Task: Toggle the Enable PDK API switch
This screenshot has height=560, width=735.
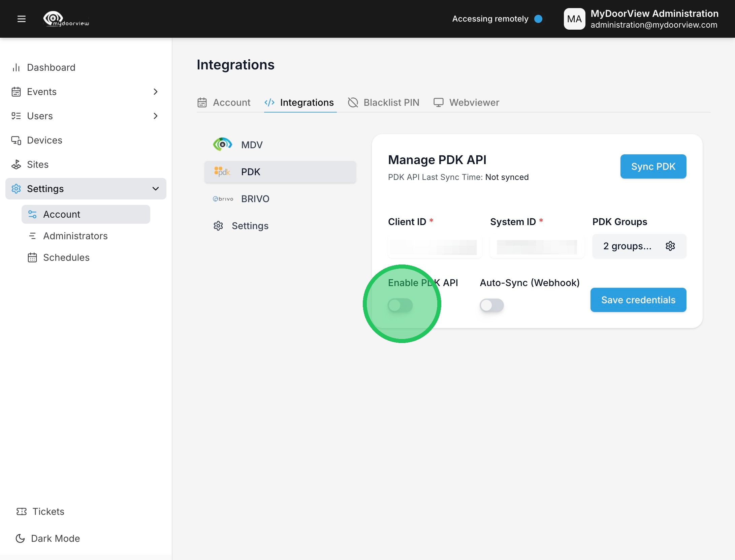Action: tap(400, 305)
